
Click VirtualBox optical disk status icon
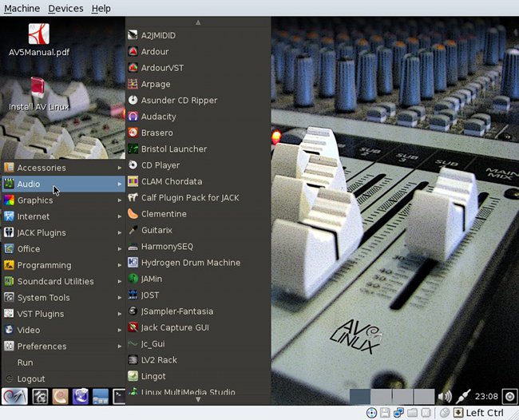click(x=371, y=413)
